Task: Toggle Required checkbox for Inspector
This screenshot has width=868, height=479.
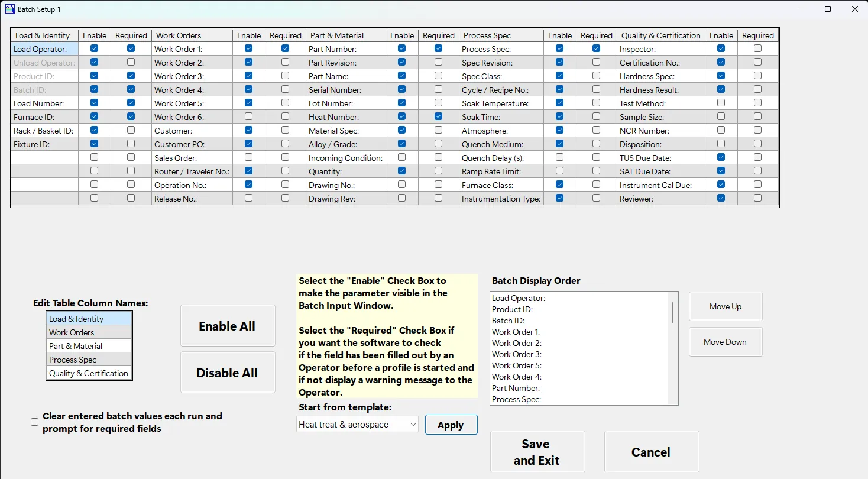Action: coord(757,48)
